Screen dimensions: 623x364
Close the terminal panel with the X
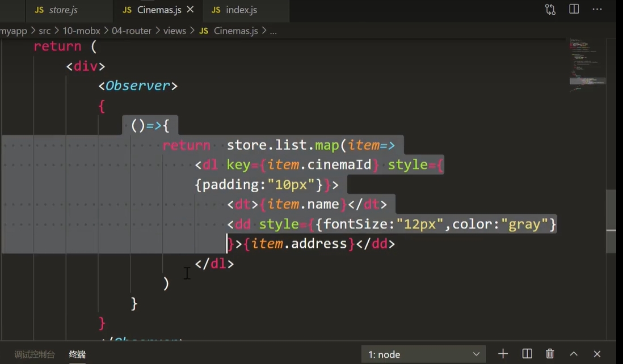pyautogui.click(x=597, y=354)
